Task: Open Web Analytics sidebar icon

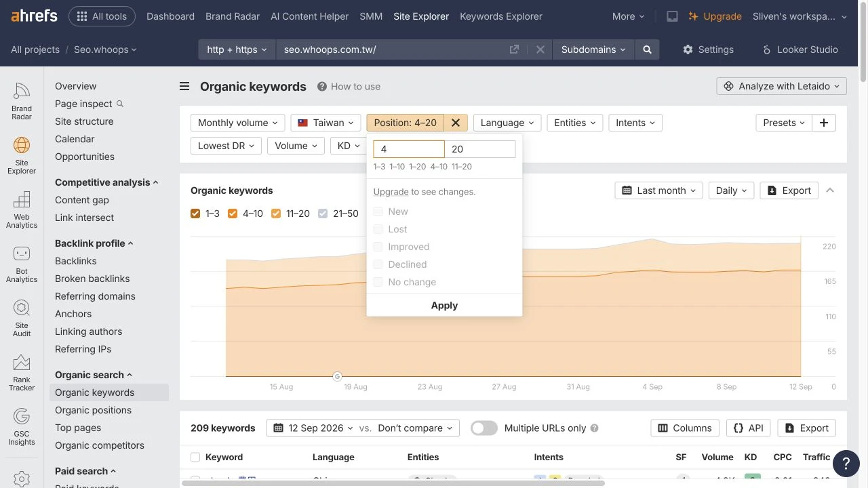Action: (x=22, y=210)
